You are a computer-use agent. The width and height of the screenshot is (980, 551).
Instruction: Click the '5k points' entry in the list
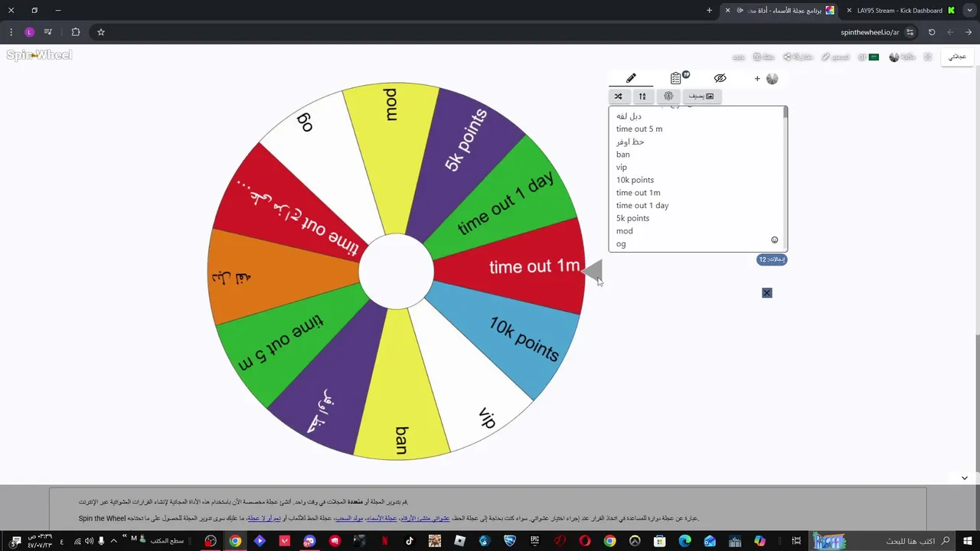(x=632, y=218)
